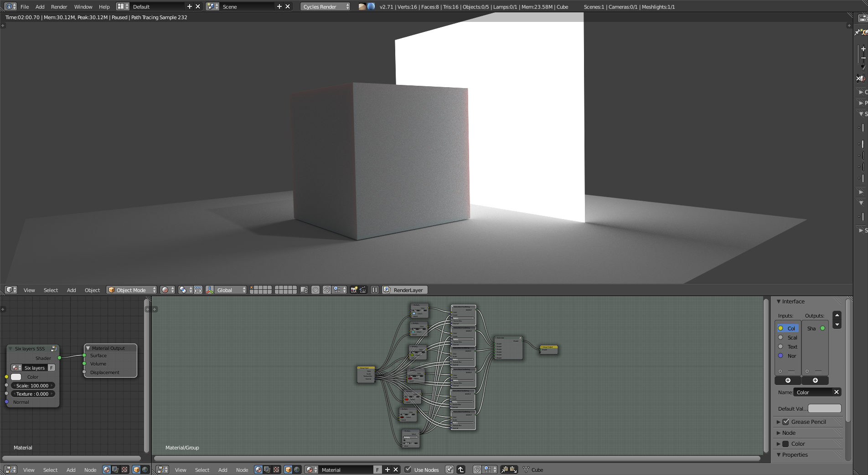Select the Scal input in Interface list
The width and height of the screenshot is (868, 475).
pos(788,338)
